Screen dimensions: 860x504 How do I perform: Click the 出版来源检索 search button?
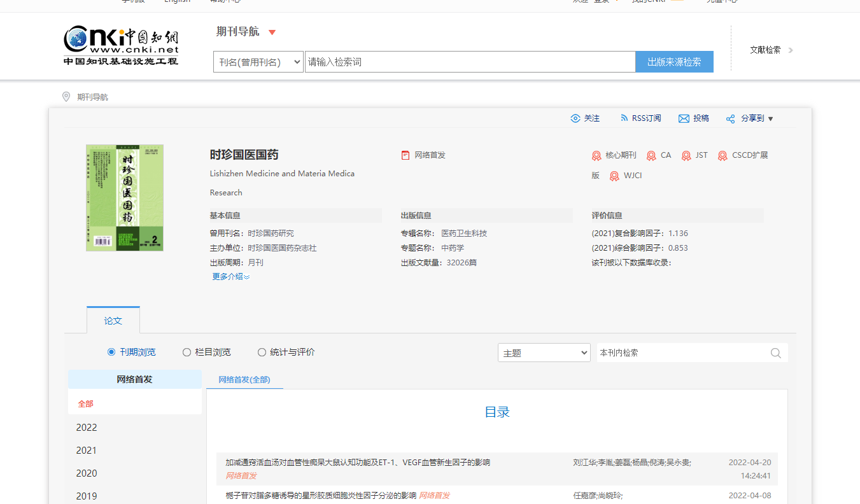(674, 62)
